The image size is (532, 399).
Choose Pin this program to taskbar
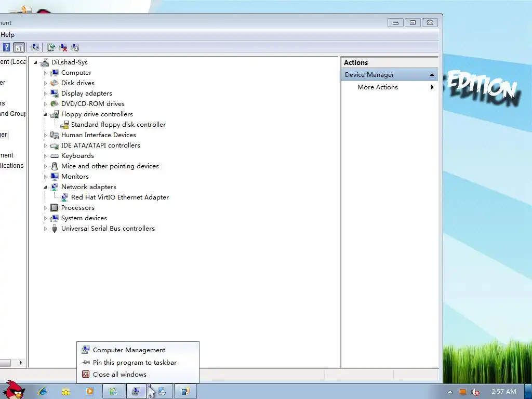138,362
